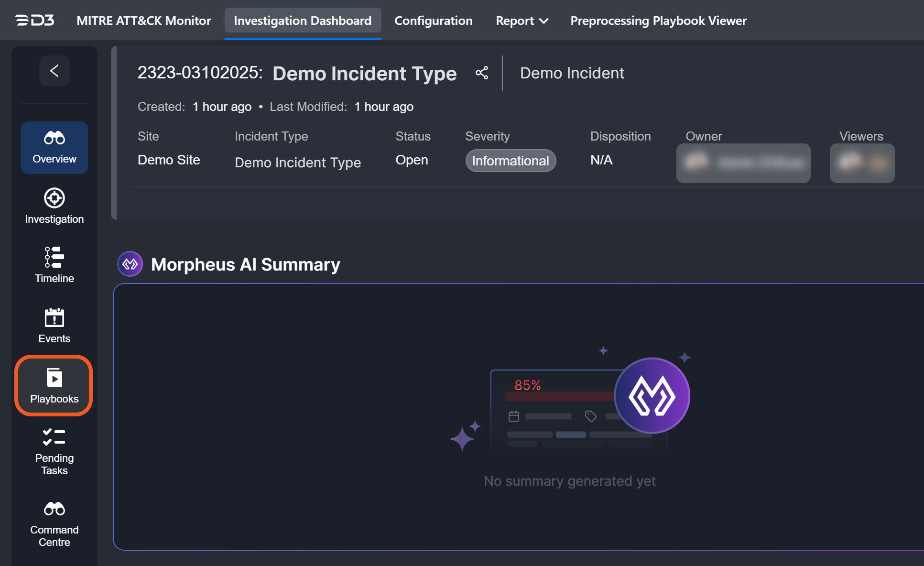Viewport: 924px width, 566px height.
Task: Open the Owner selector field
Action: click(743, 163)
